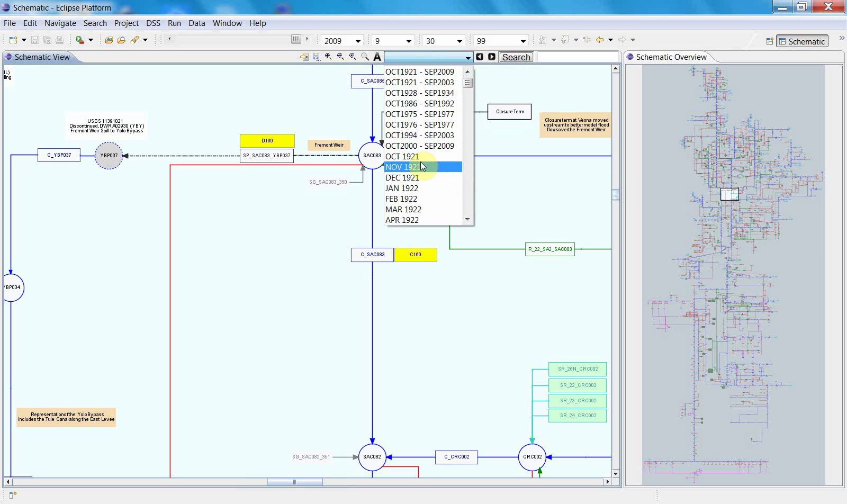Viewport: 847px width, 504px height.
Task: Click the Last Edit Location icon
Action: click(587, 40)
